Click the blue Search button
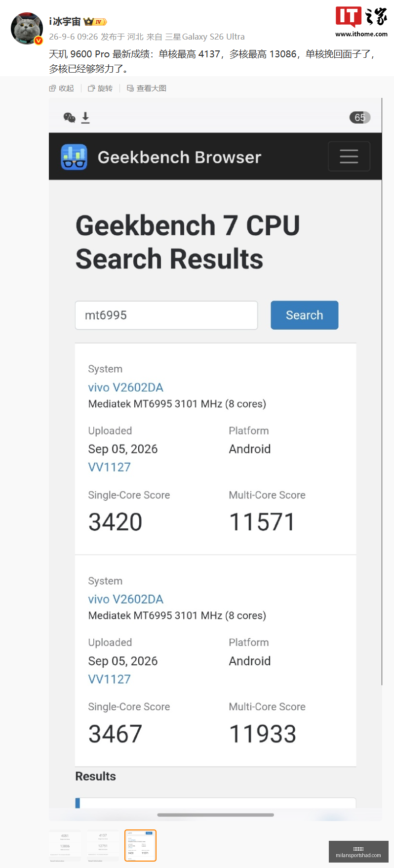The image size is (394, 868). click(305, 315)
